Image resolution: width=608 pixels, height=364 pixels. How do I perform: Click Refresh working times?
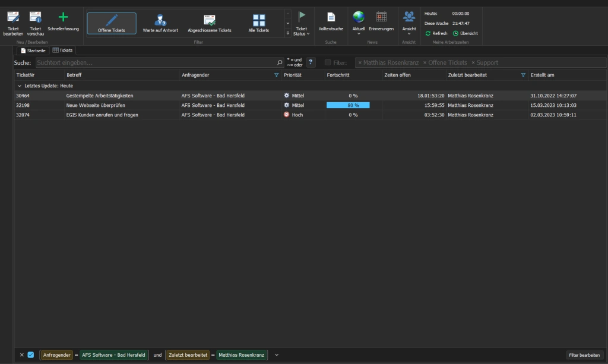(436, 33)
